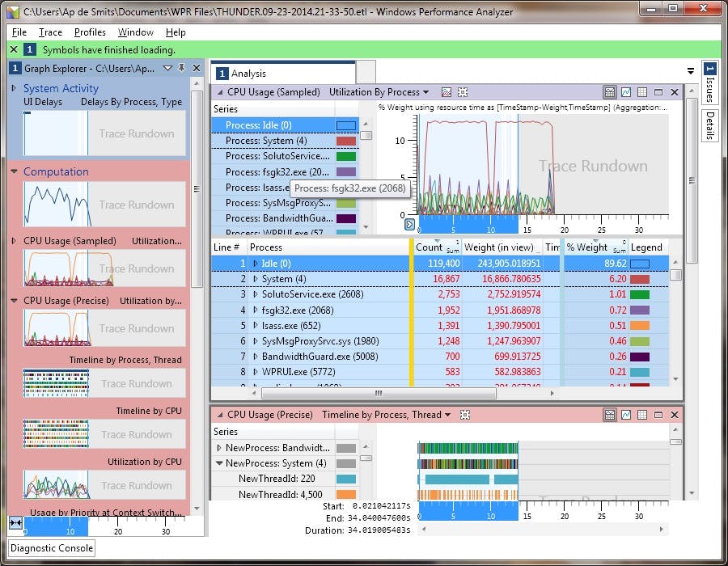Close the Graph Explorer panel
This screenshot has height=566, width=728.
click(x=197, y=68)
